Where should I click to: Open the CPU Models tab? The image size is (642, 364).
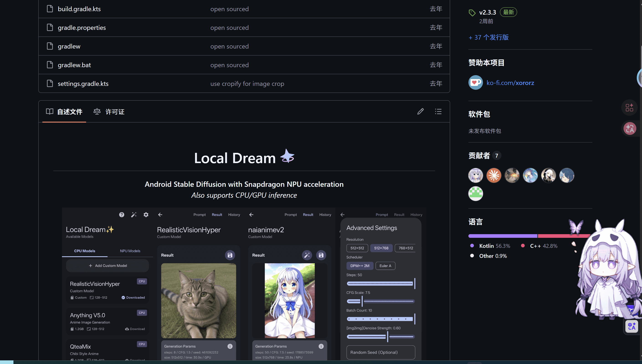(x=85, y=251)
